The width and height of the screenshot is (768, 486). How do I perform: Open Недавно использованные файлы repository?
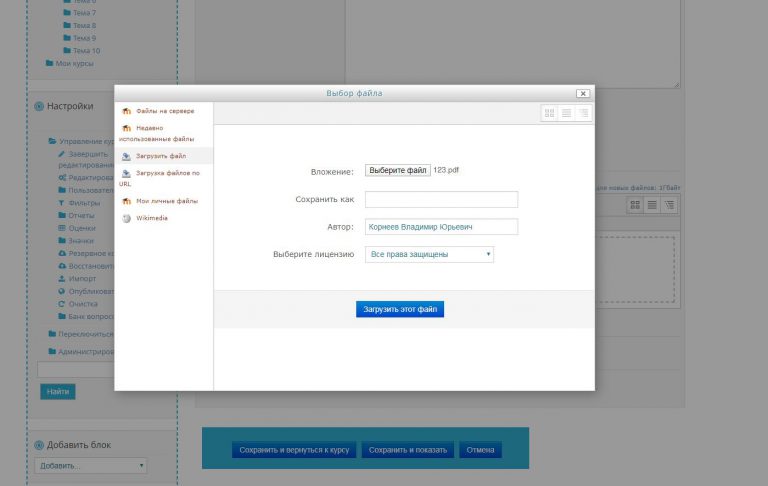[x=163, y=133]
